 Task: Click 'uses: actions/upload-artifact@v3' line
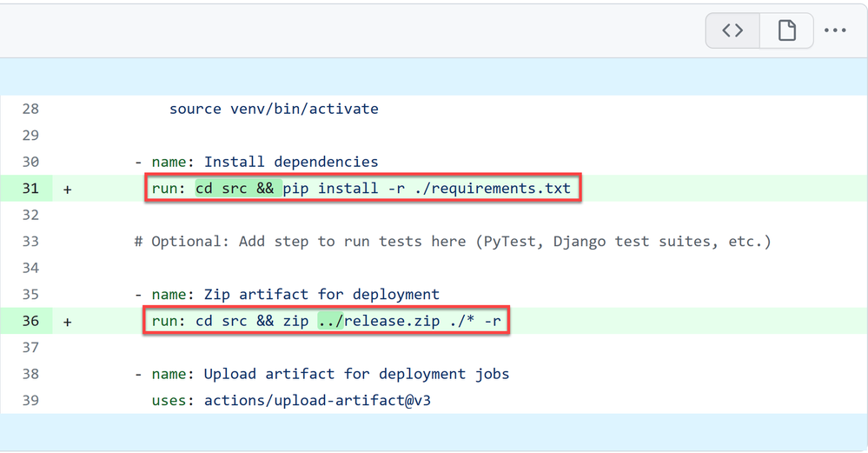coord(291,401)
